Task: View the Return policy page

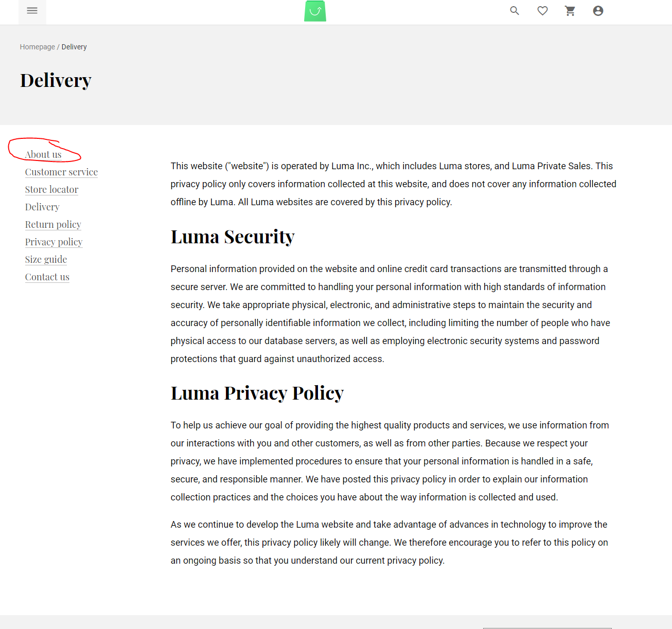Action: [52, 224]
